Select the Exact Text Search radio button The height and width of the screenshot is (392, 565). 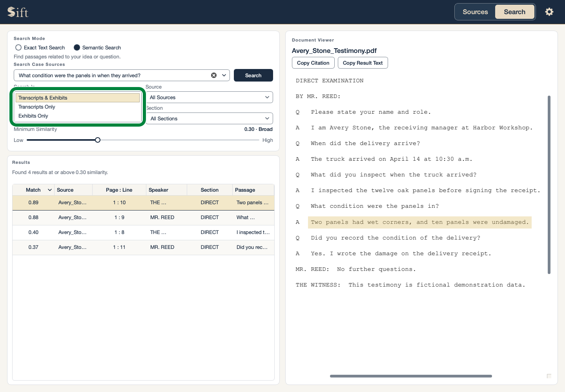[x=18, y=47]
